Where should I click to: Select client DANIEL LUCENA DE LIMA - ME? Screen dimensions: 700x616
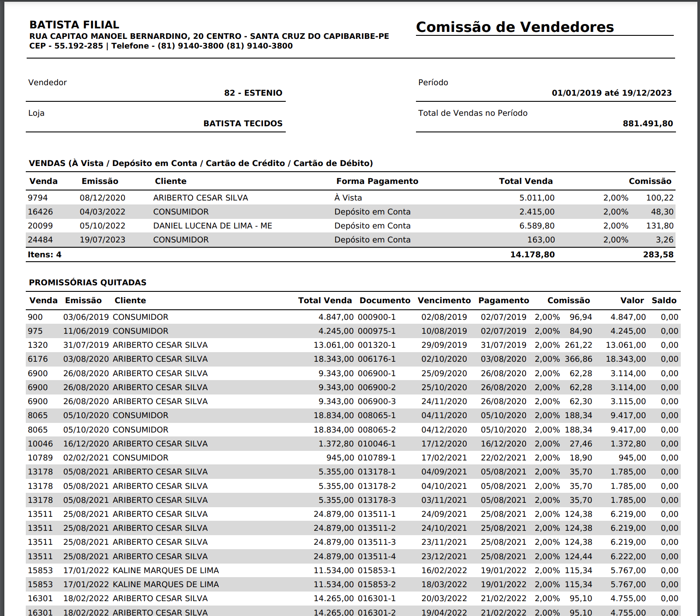point(212,226)
